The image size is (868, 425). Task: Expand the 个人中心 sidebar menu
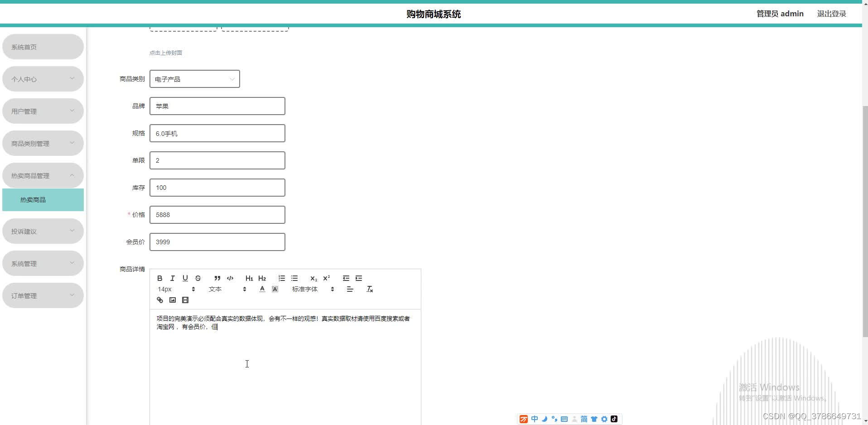pyautogui.click(x=43, y=79)
